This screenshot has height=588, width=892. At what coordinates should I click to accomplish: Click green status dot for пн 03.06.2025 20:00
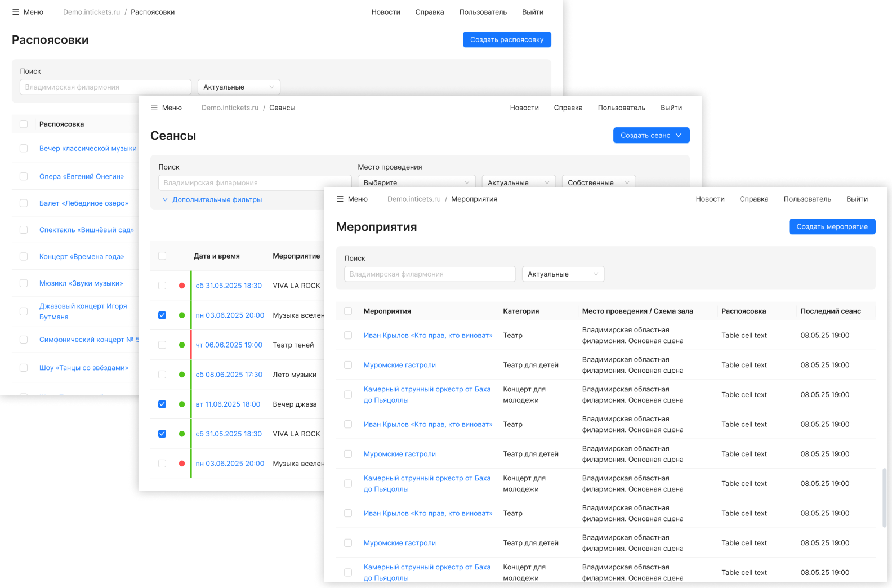coord(182,315)
